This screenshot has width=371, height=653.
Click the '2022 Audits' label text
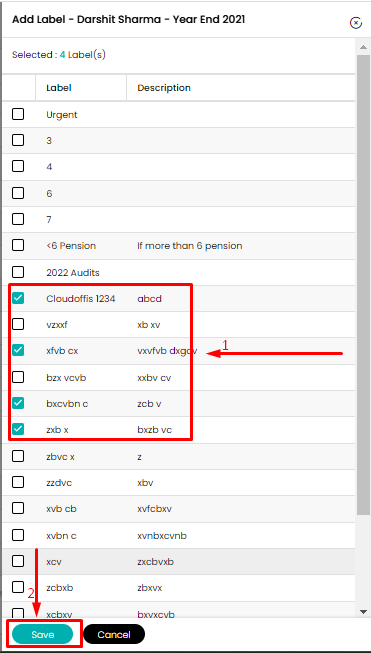tap(73, 273)
